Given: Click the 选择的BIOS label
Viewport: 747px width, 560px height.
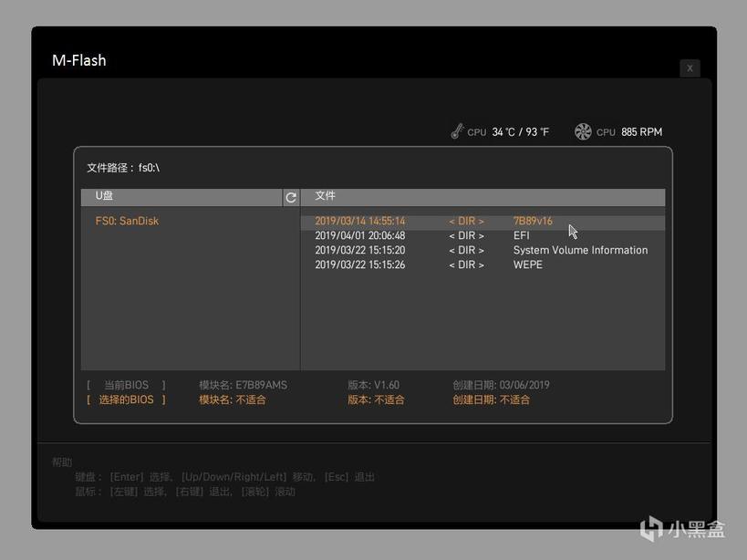Looking at the screenshot, I should click(x=127, y=399).
